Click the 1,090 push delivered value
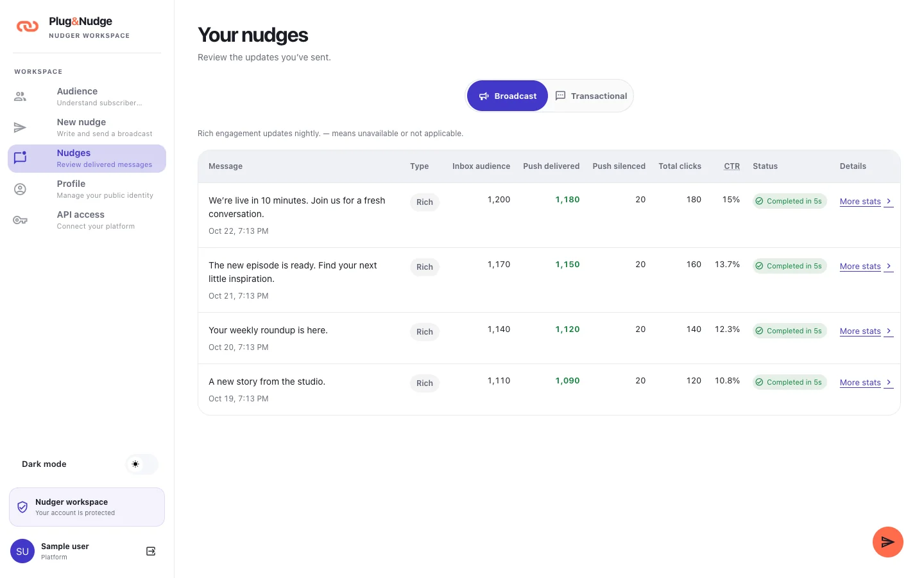Screen dimensions: 924x578 point(567,380)
